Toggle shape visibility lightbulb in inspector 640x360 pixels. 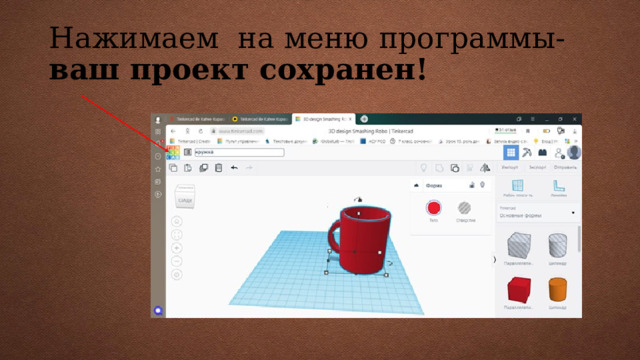[482, 185]
